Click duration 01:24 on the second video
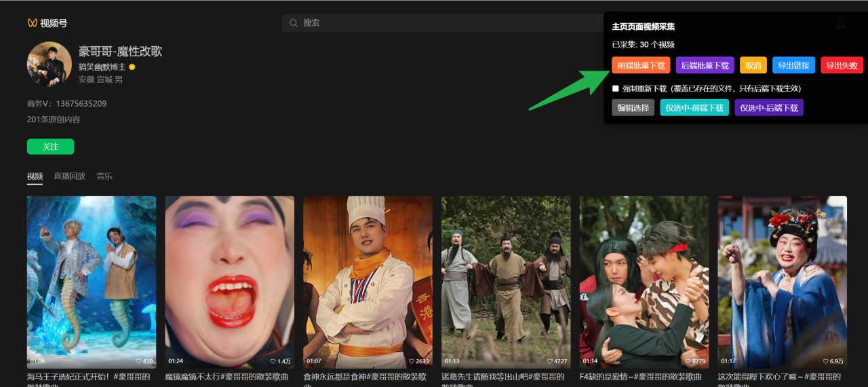This screenshot has width=868, height=387. tap(176, 361)
